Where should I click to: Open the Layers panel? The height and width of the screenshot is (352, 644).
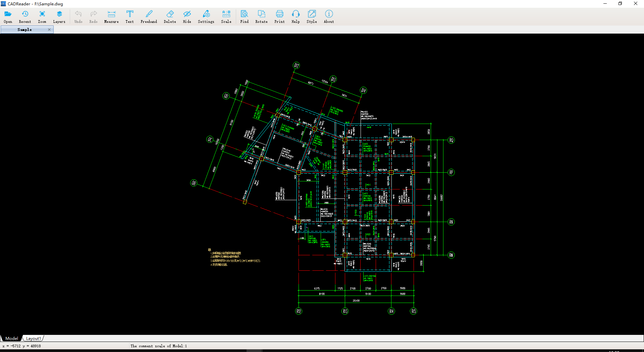pos(59,16)
